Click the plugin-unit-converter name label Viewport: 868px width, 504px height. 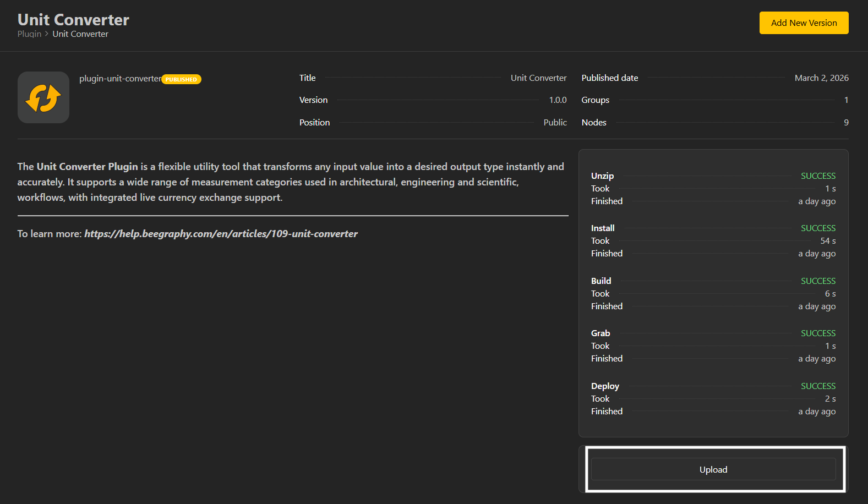coord(120,79)
